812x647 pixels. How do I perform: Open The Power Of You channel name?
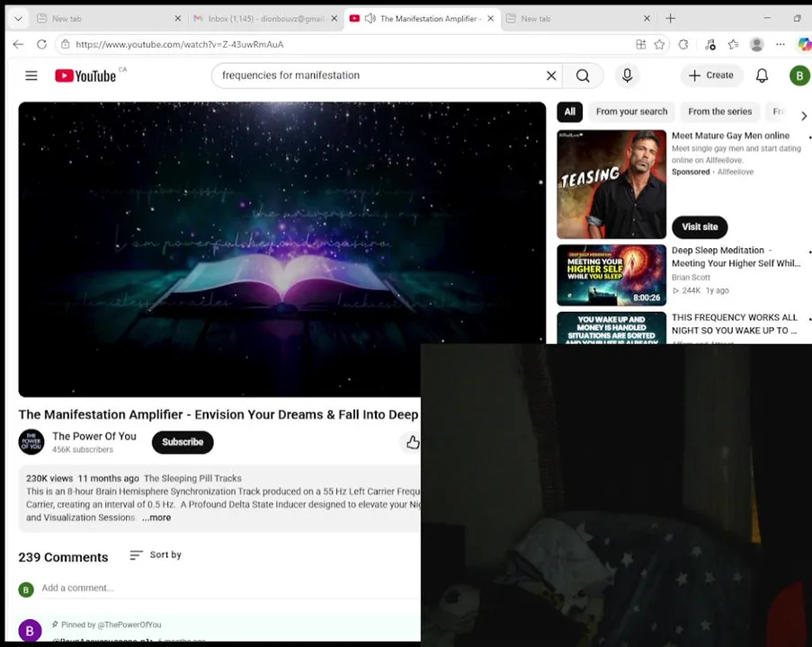click(94, 437)
